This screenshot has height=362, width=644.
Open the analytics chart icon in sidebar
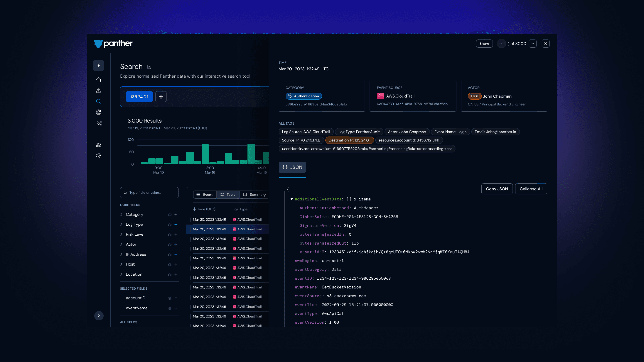coord(98,145)
